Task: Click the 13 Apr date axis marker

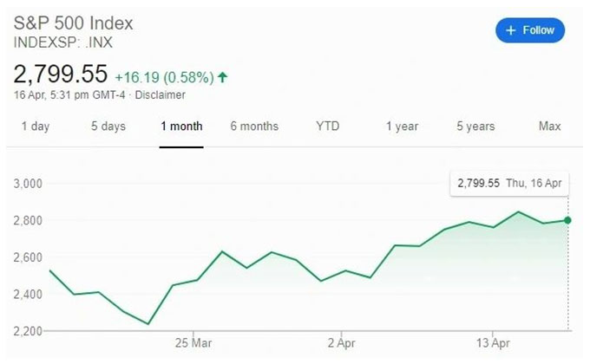Action: (x=493, y=343)
